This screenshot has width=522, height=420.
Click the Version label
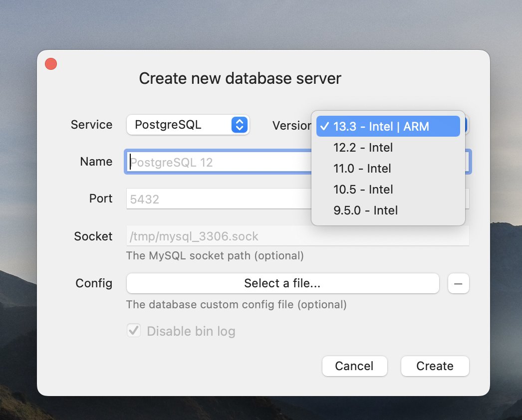click(291, 126)
